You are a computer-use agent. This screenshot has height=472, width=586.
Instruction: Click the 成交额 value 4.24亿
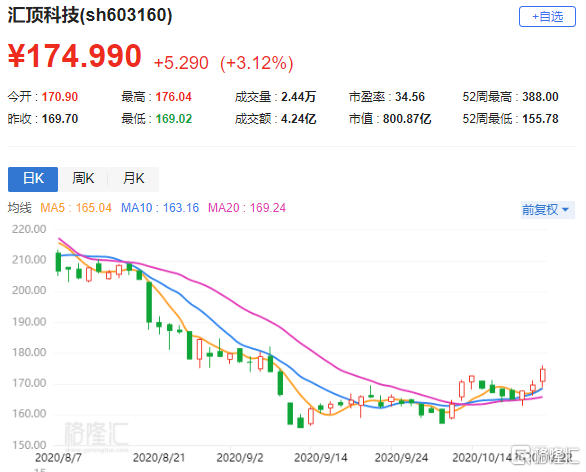(x=299, y=119)
